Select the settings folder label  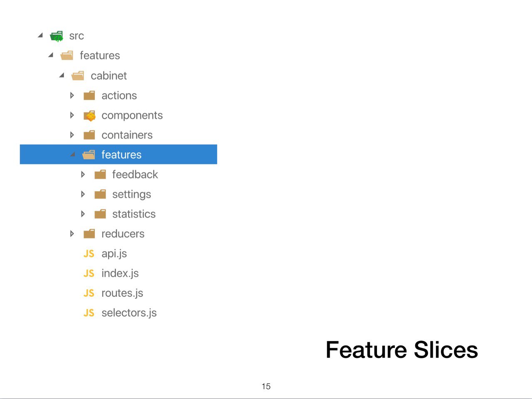(132, 195)
